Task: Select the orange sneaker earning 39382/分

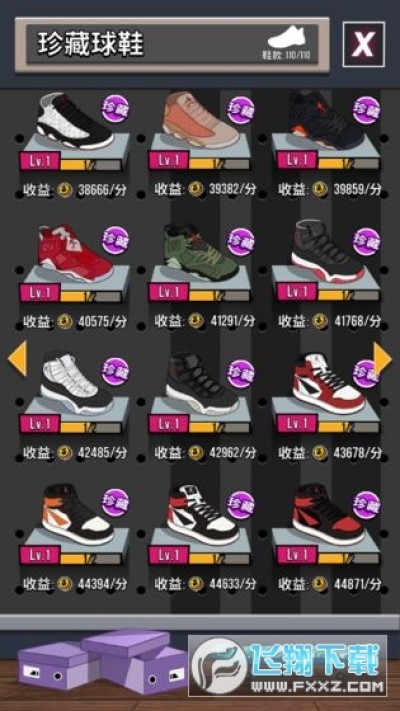Action: pyautogui.click(x=201, y=119)
